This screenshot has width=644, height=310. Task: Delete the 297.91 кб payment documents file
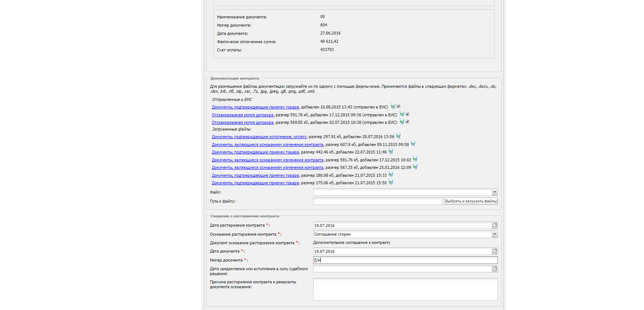pos(398,136)
